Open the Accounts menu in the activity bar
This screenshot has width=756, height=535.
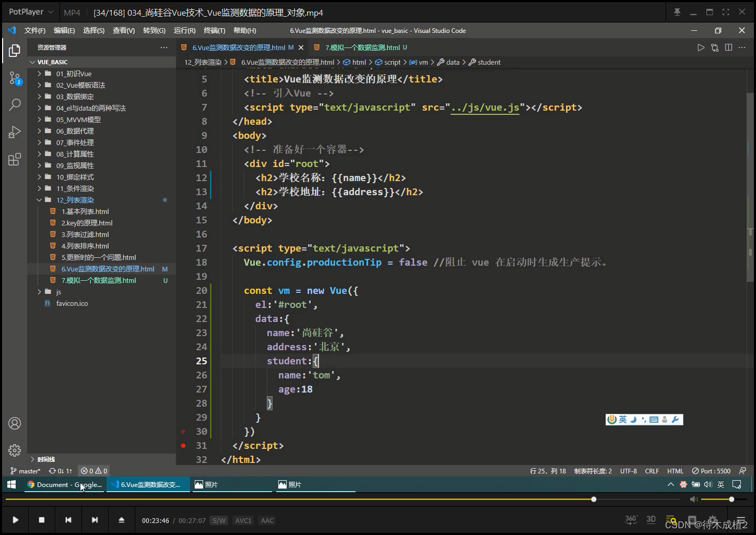coord(15,423)
